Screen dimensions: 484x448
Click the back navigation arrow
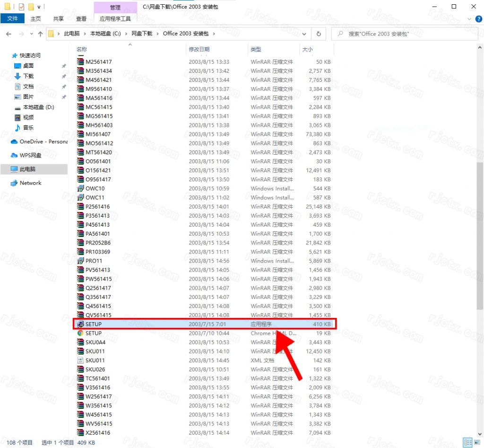tap(9, 34)
